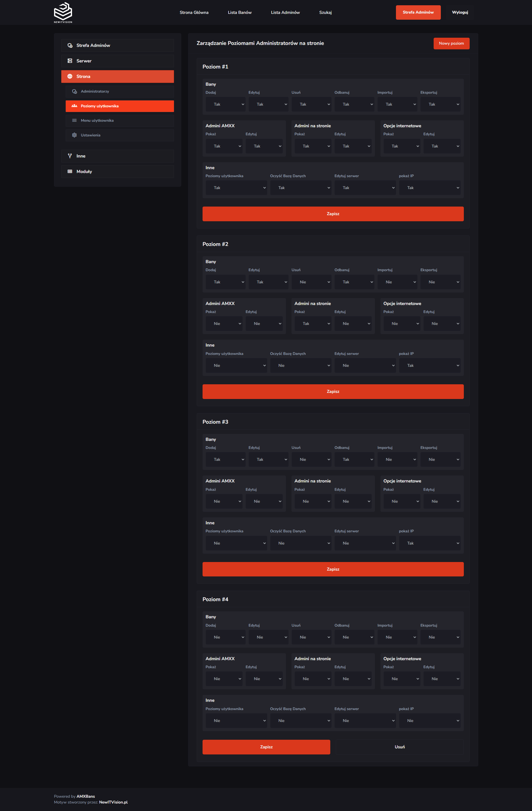Open Poziom #3 Bany Odbanuj dropdown
532x811 pixels.
tap(354, 460)
